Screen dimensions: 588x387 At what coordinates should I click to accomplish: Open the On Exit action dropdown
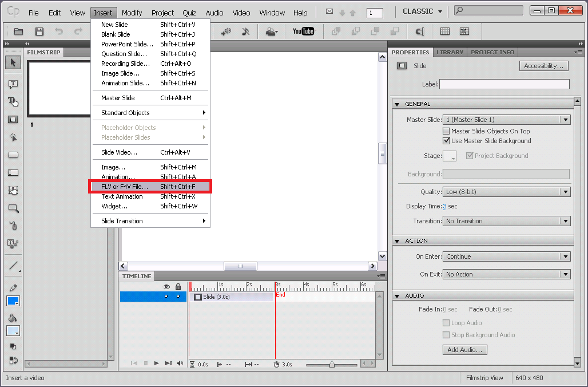click(507, 274)
